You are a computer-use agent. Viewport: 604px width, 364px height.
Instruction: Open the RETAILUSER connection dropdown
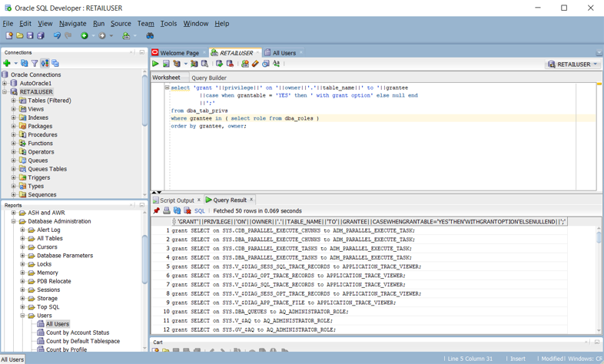(x=596, y=65)
